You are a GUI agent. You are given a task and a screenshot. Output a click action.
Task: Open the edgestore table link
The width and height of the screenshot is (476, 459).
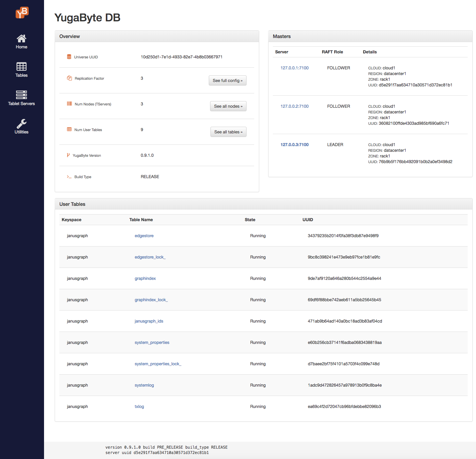click(x=144, y=236)
